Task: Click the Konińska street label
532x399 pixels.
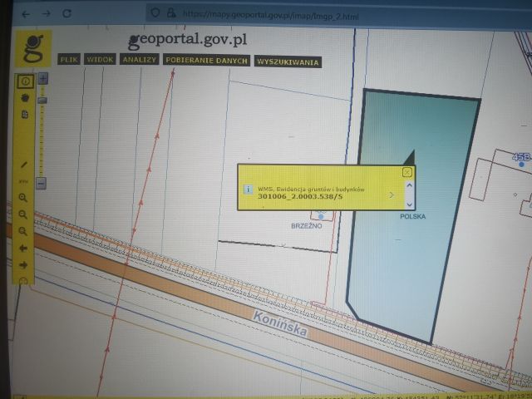Action: (x=280, y=324)
